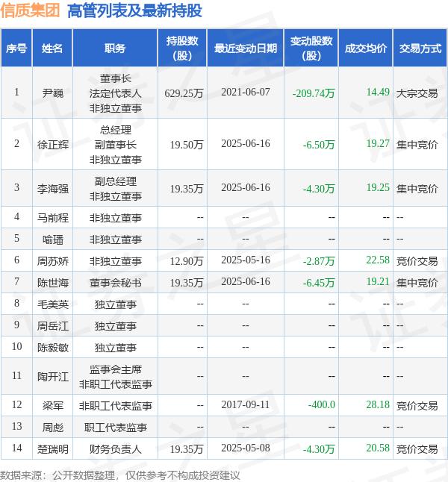Click 监事会主席 position text
448x482 pixels.
tap(115, 369)
